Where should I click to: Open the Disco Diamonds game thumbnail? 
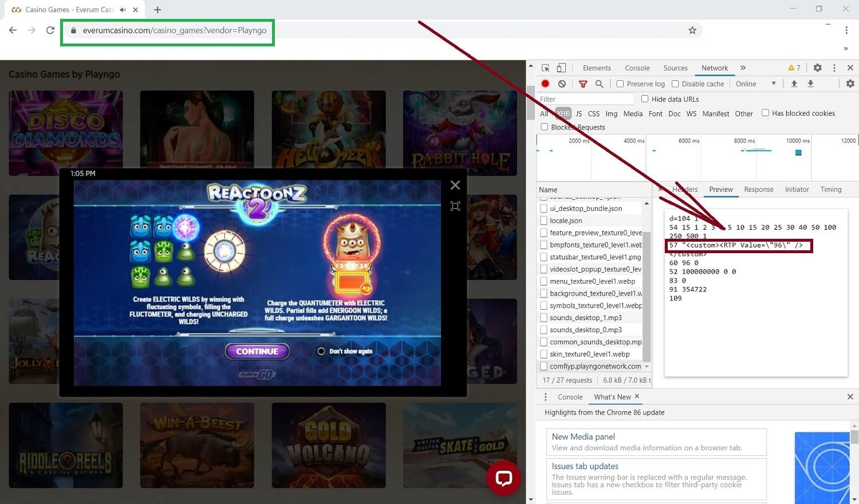point(66,133)
